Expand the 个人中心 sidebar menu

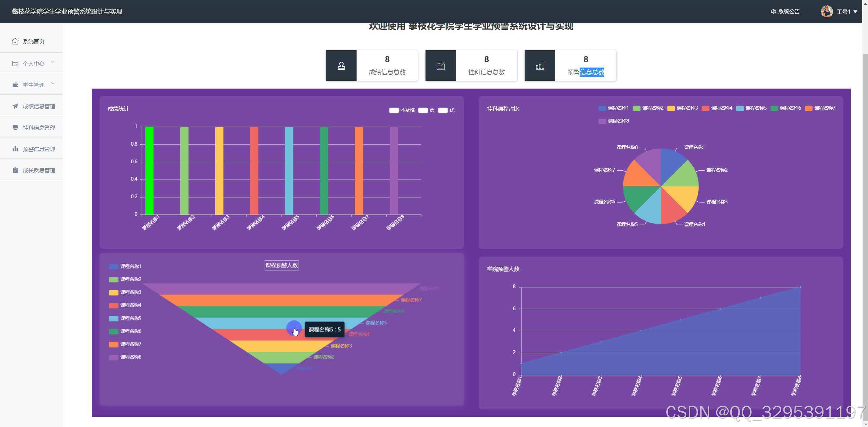[x=33, y=63]
